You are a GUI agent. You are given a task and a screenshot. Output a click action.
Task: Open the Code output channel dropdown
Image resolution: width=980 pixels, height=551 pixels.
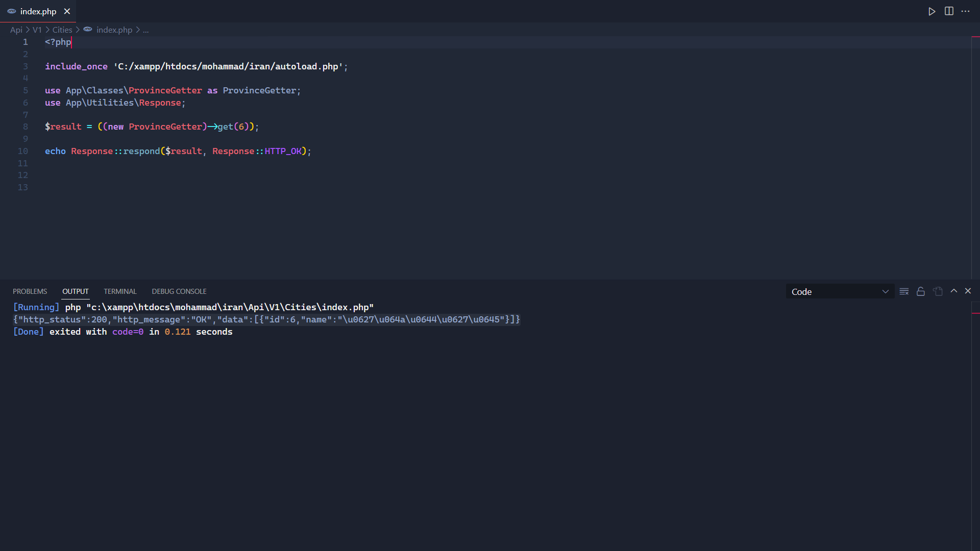click(x=840, y=292)
